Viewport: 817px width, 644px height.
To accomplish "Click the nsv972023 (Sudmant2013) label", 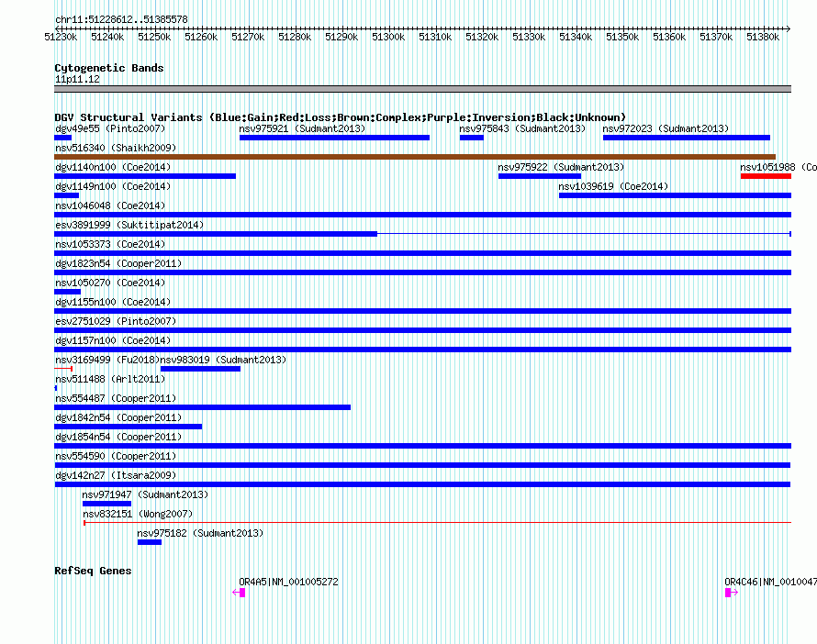I will point(666,128).
